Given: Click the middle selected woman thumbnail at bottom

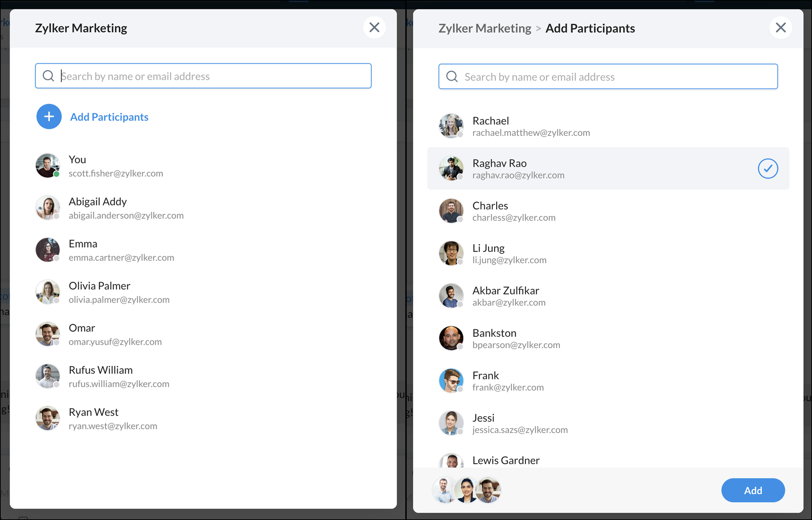Looking at the screenshot, I should click(466, 490).
